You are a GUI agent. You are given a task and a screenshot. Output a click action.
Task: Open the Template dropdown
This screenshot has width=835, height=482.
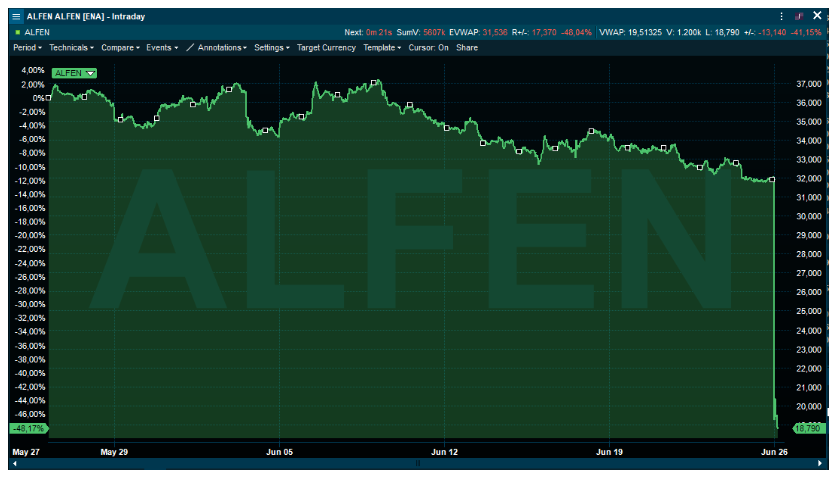[x=382, y=47]
